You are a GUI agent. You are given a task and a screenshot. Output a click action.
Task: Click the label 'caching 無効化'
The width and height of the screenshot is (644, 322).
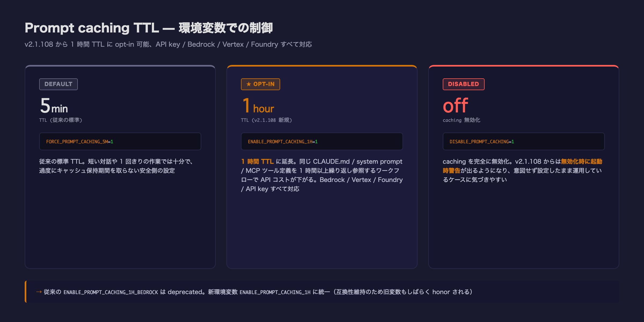pos(462,120)
